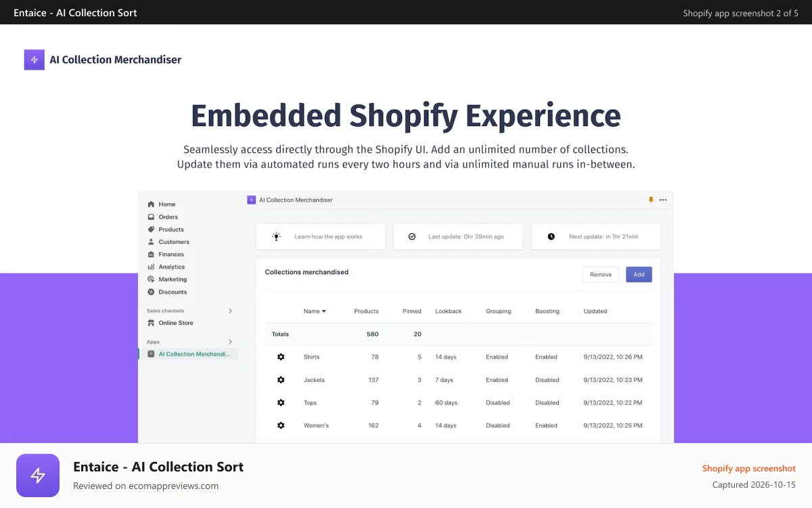Click the lightbulb icon on learn card
Viewport: 812px width, 508px height.
[x=276, y=236]
